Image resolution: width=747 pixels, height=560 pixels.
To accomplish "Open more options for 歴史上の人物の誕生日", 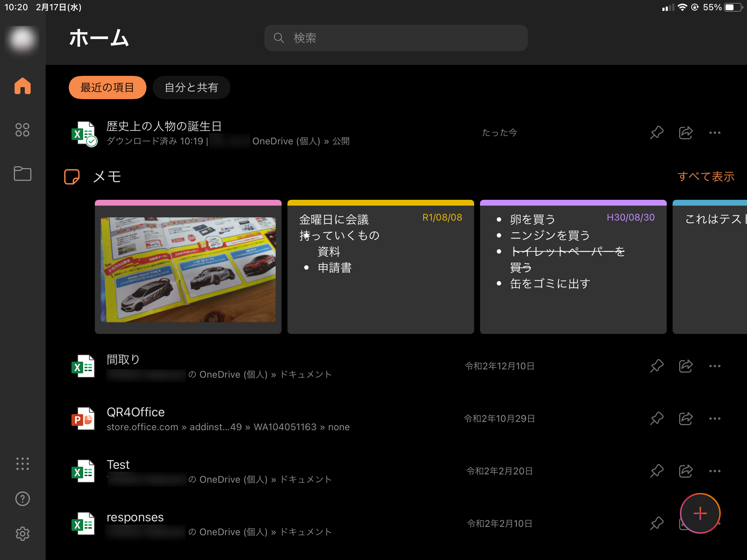I will [715, 133].
